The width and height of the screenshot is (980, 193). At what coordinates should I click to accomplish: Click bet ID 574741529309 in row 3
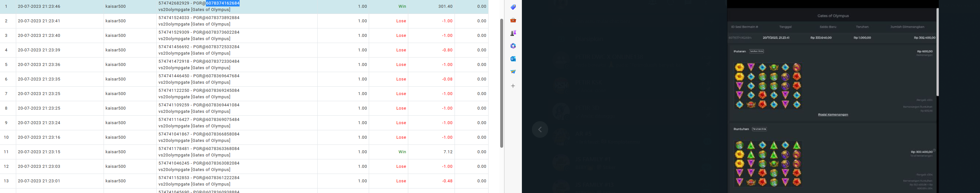click(174, 32)
